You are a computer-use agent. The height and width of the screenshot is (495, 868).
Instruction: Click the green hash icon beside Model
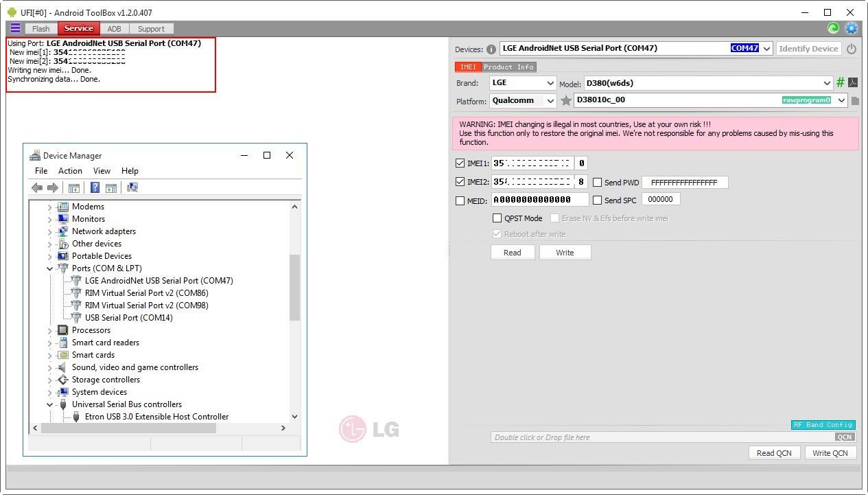[840, 82]
